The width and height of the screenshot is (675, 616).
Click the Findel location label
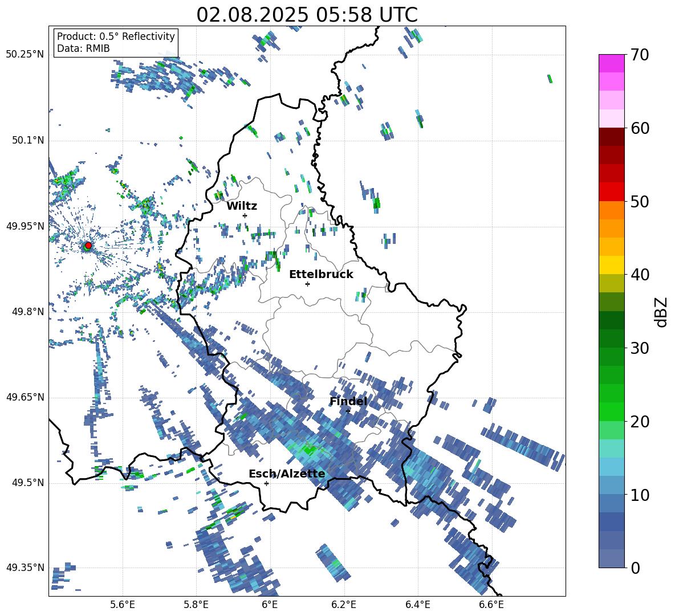tap(348, 401)
